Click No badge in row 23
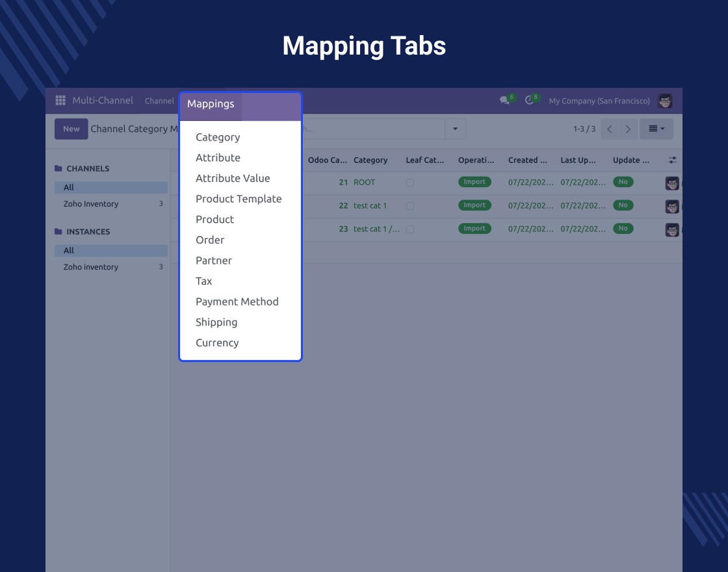728x572 pixels. [623, 228]
